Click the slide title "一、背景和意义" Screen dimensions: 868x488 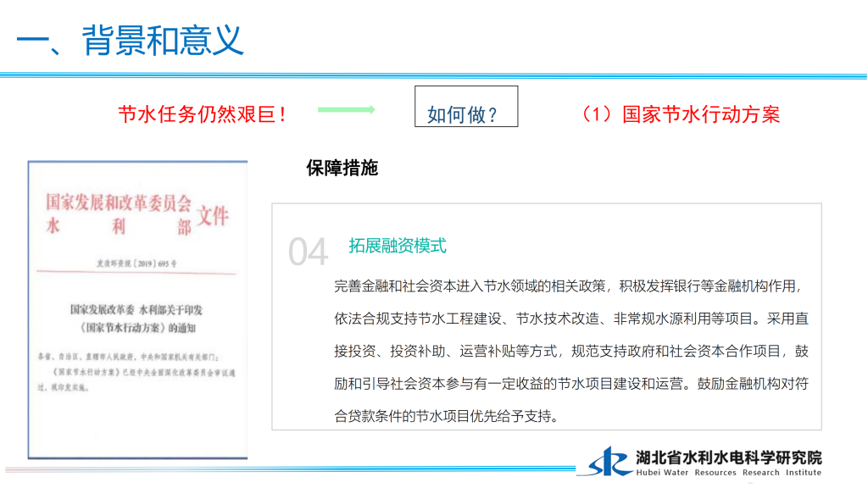tap(130, 39)
